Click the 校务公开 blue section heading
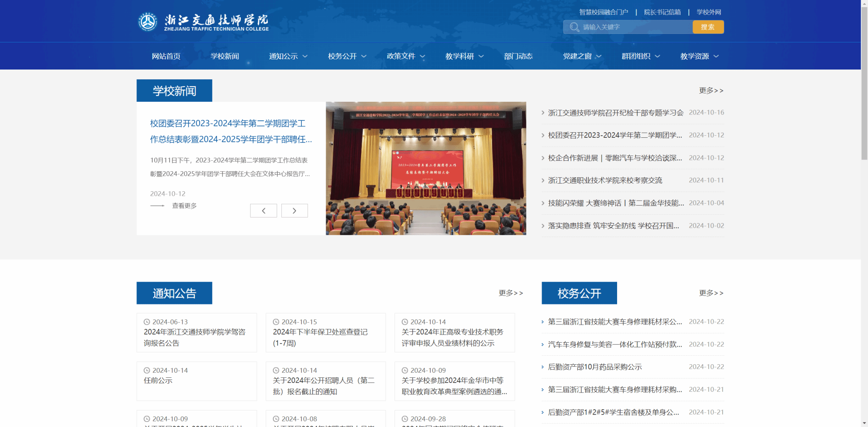 [579, 293]
